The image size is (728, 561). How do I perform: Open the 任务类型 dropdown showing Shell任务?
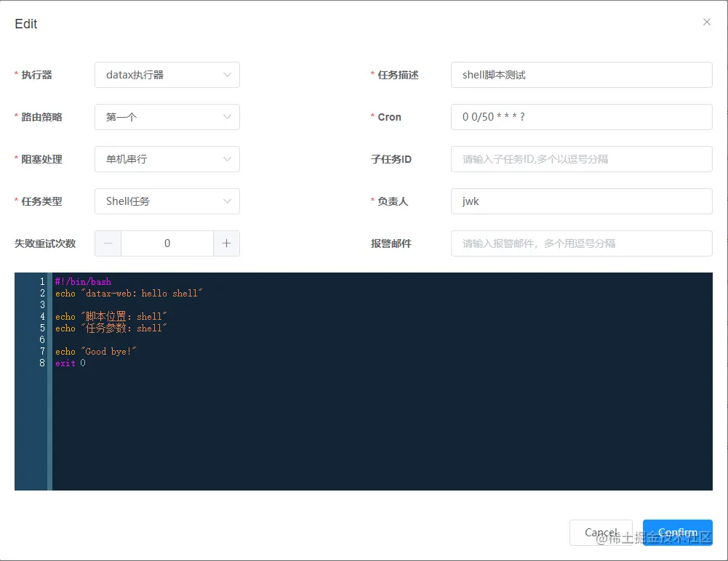click(x=167, y=201)
